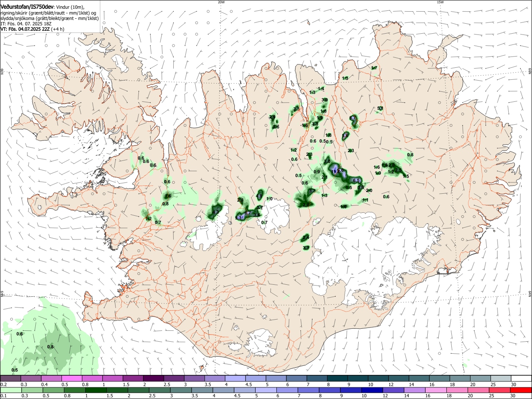Click the 11.4 precipitation value on the map
Image resolution: width=532 pixels, height=399 pixels.
[335, 172]
